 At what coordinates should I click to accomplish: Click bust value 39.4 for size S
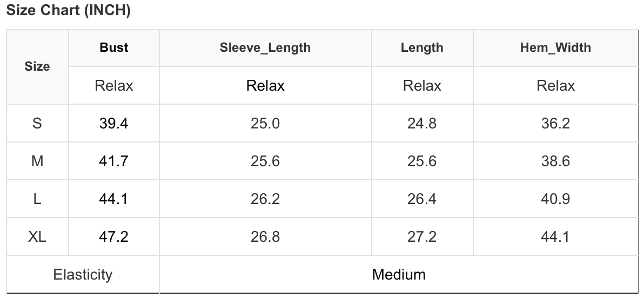(x=114, y=123)
